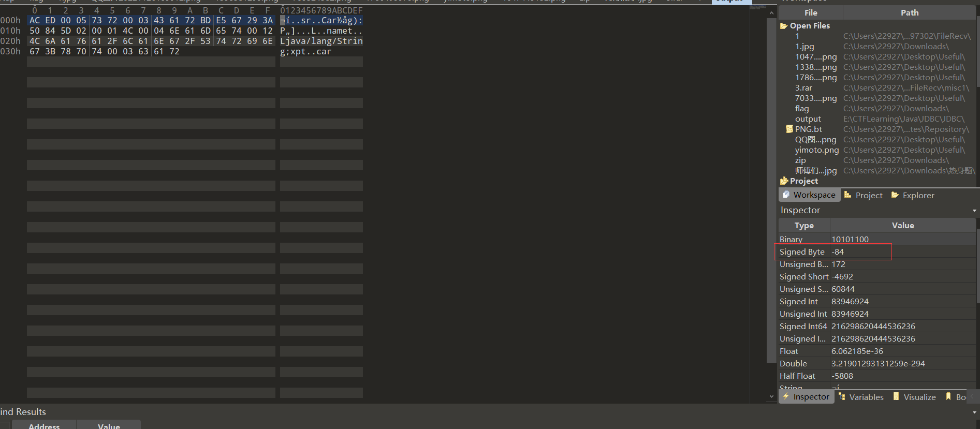Viewport: 980px width, 429px height.
Task: Select the Inspector tab with lightning icon
Action: pyautogui.click(x=806, y=397)
